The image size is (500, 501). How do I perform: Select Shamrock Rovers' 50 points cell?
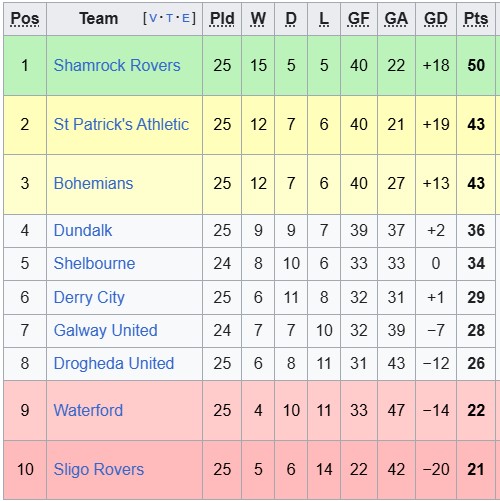476,65
